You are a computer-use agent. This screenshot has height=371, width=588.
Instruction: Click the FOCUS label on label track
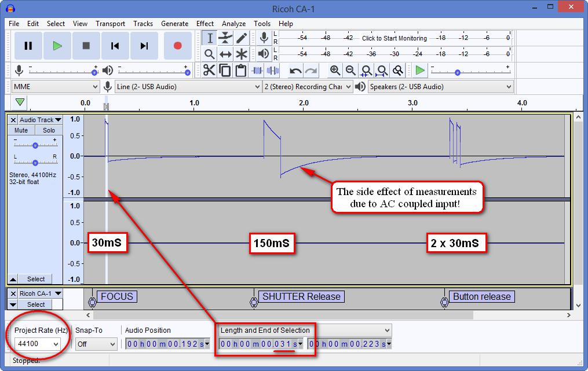pos(117,296)
